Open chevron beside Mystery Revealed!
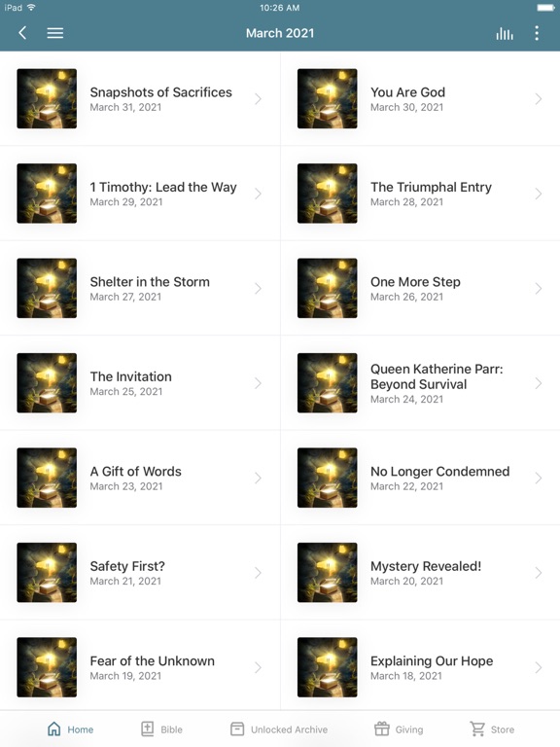 (x=538, y=573)
